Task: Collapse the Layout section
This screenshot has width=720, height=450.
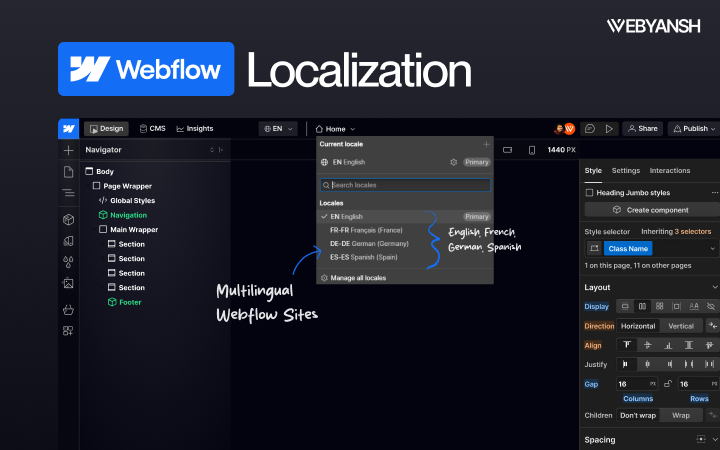Action: pos(714,287)
